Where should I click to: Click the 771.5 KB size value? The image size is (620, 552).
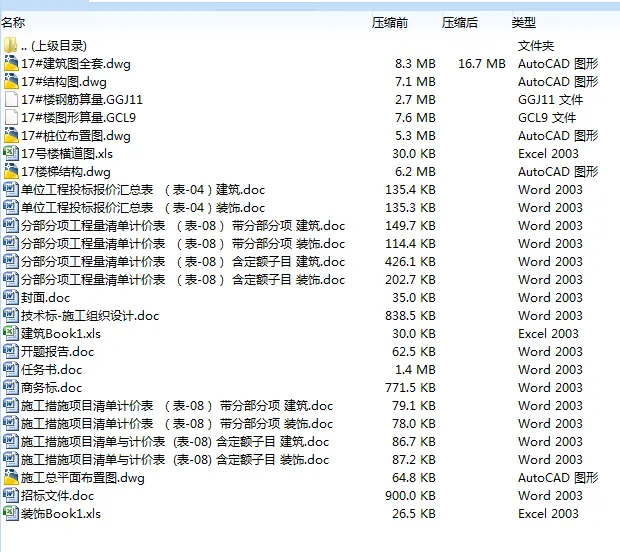coord(410,388)
